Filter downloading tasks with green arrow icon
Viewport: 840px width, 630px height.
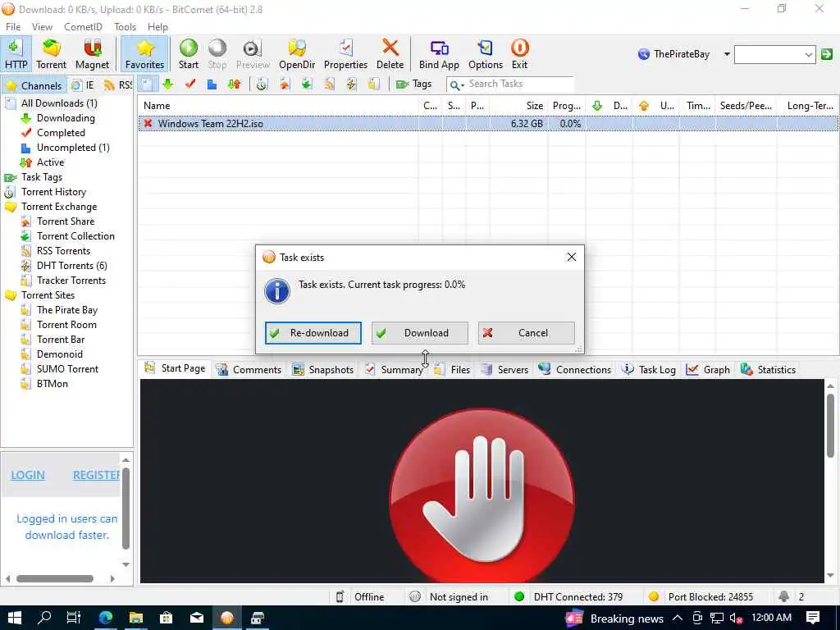pos(168,84)
